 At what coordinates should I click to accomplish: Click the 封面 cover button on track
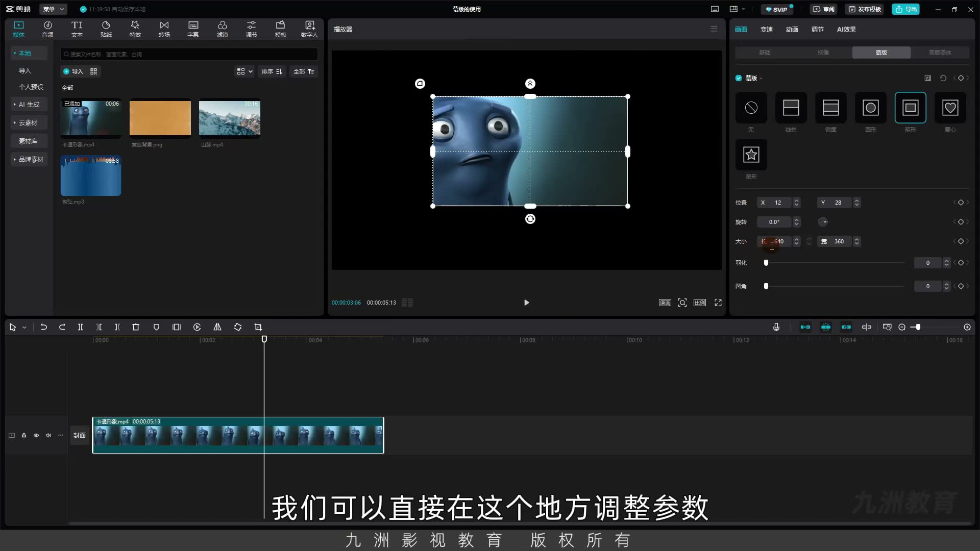click(x=79, y=435)
